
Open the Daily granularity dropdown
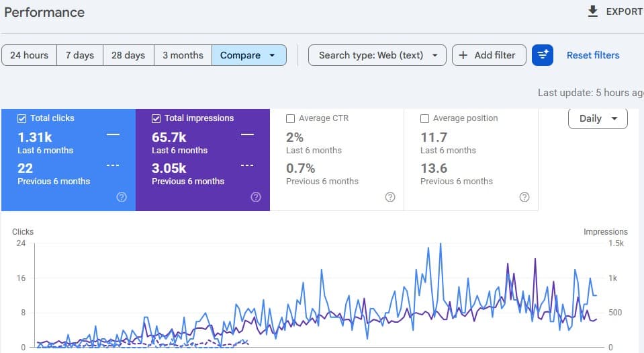(598, 118)
